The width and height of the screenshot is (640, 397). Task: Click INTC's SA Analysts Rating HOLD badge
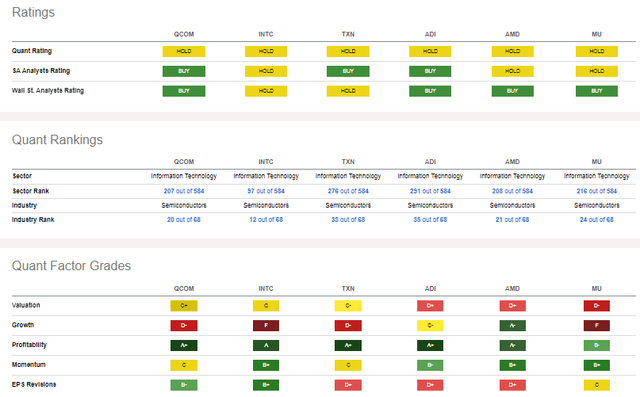pos(266,71)
